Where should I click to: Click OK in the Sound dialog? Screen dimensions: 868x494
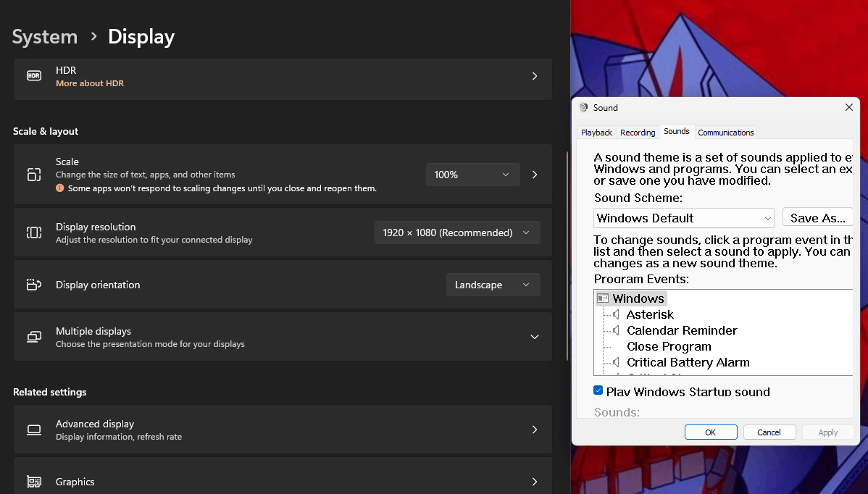711,432
